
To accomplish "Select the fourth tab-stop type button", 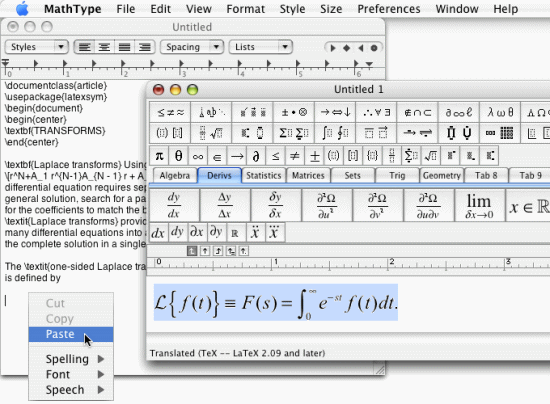I will (231, 251).
